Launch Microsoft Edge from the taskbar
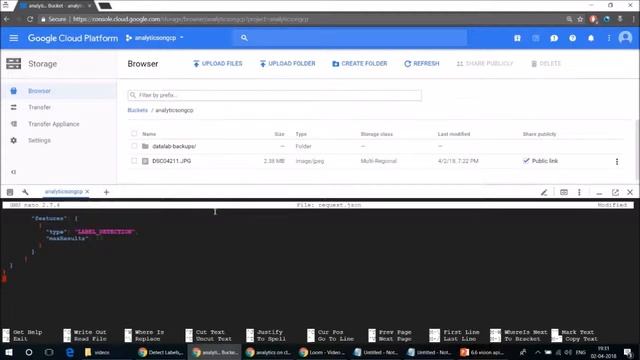The height and width of the screenshot is (360, 640). 70,352
